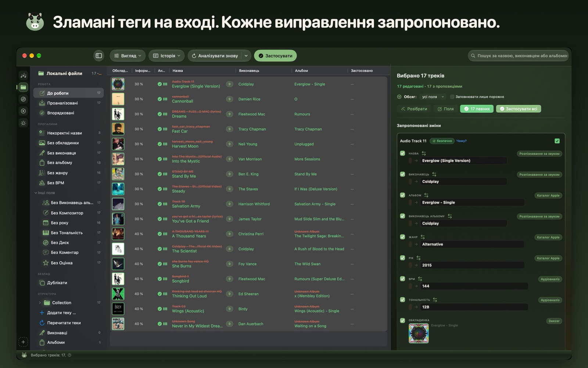Click the swap arrows next to ВИКОНАВЕЦЬ АЛЬБОМУ
The height and width of the screenshot is (368, 588).
[450, 216]
